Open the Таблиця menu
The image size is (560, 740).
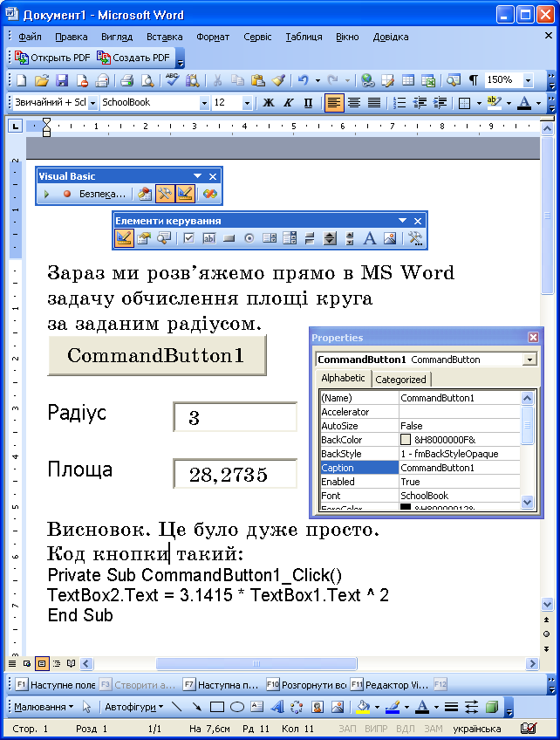click(304, 37)
